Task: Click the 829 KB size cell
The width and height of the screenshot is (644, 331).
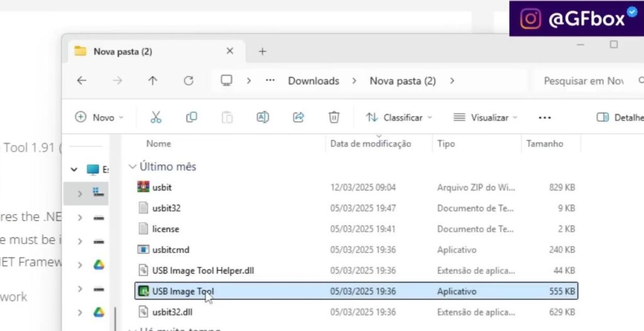Action: tap(562, 187)
